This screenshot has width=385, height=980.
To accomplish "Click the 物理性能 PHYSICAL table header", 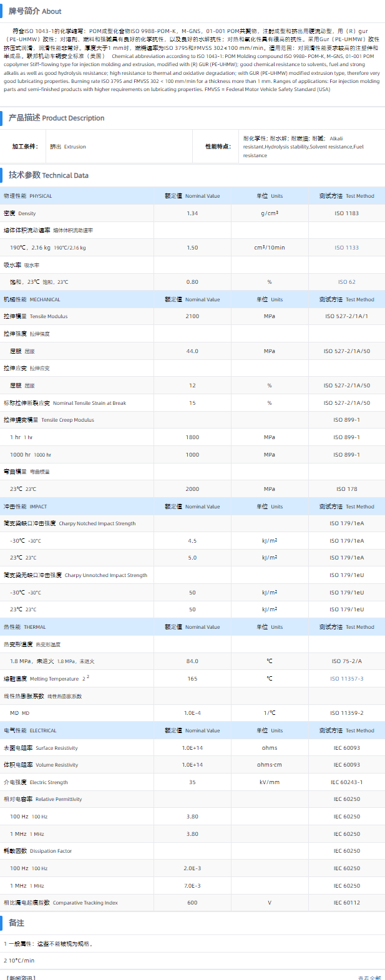I will pyautogui.click(x=28, y=196).
